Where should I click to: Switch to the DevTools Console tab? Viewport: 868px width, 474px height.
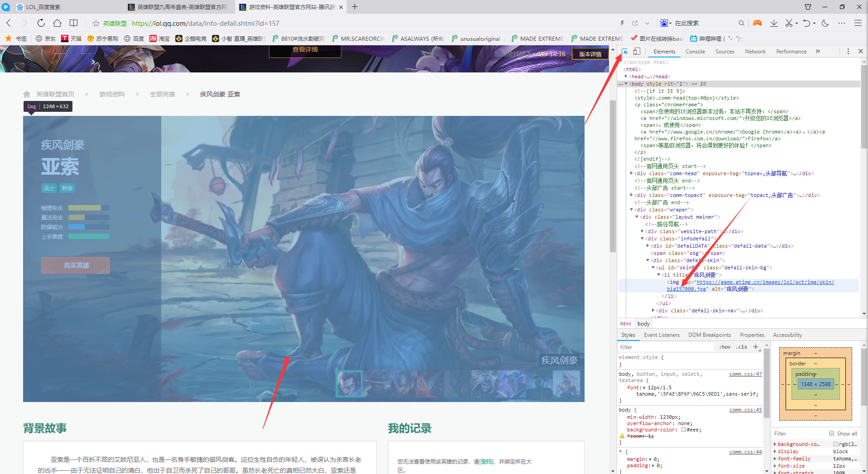[695, 52]
